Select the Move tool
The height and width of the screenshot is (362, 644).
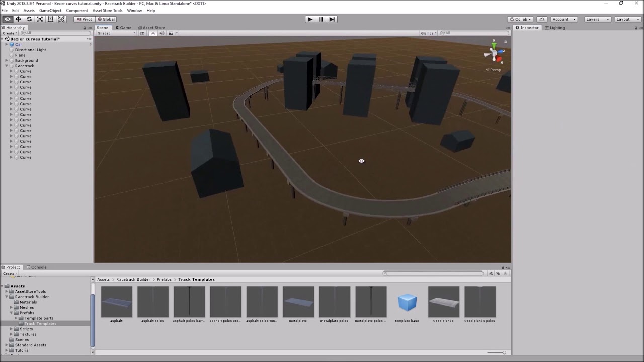coord(18,19)
